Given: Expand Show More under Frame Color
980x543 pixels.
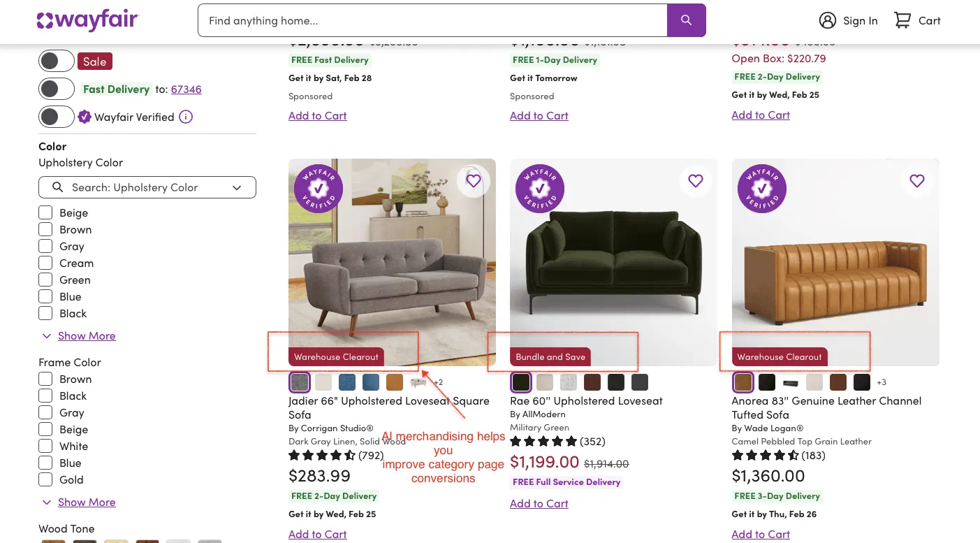Looking at the screenshot, I should pos(86,502).
